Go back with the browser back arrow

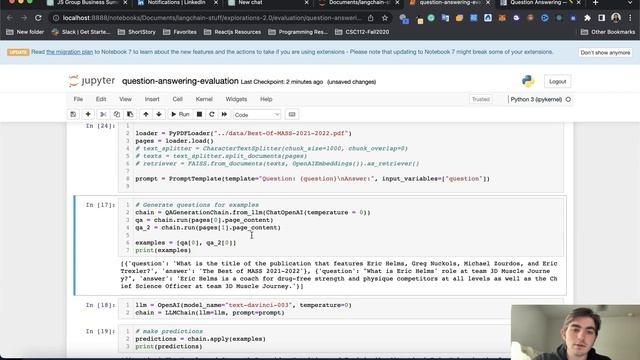tap(10, 18)
